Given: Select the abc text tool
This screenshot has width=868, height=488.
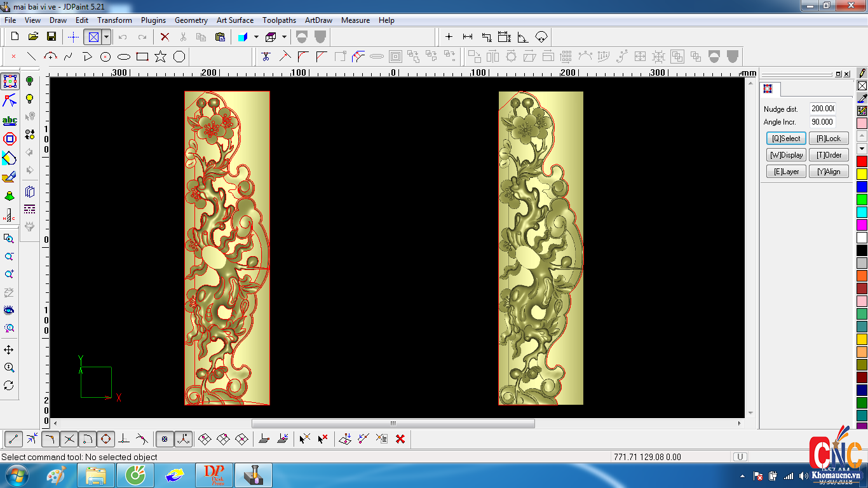Looking at the screenshot, I should point(10,120).
